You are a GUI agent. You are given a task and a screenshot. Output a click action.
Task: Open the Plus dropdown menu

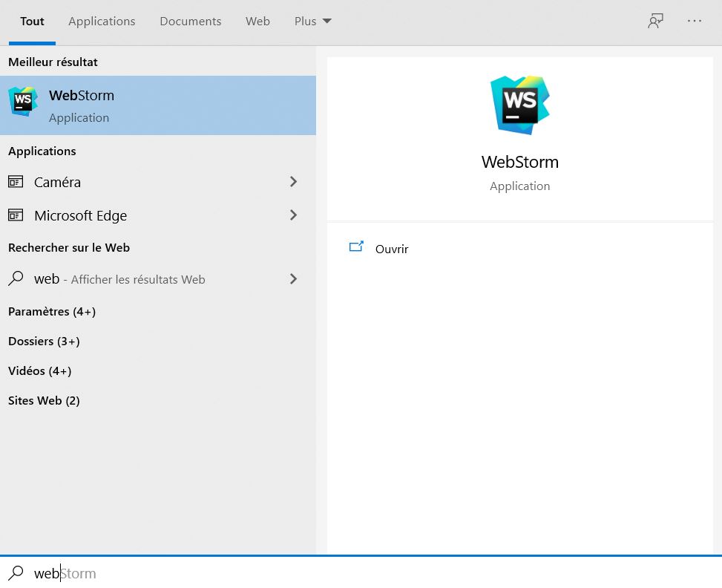click(x=312, y=22)
